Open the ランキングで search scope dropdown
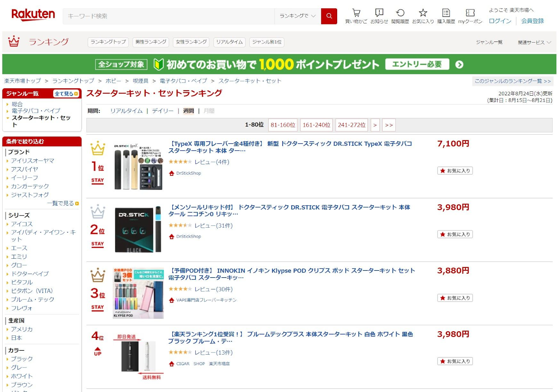 click(x=298, y=16)
